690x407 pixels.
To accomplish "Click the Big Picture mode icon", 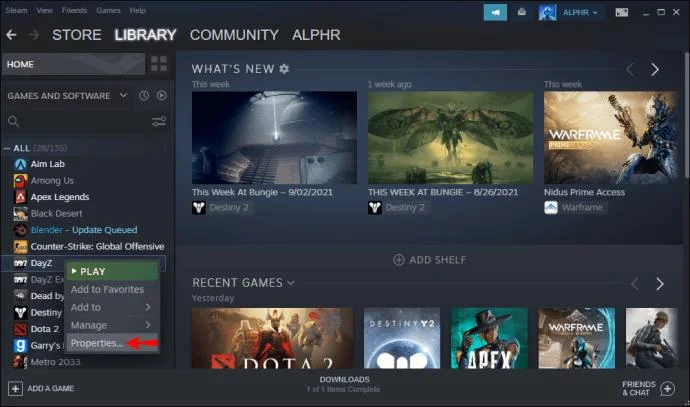I will tap(621, 12).
